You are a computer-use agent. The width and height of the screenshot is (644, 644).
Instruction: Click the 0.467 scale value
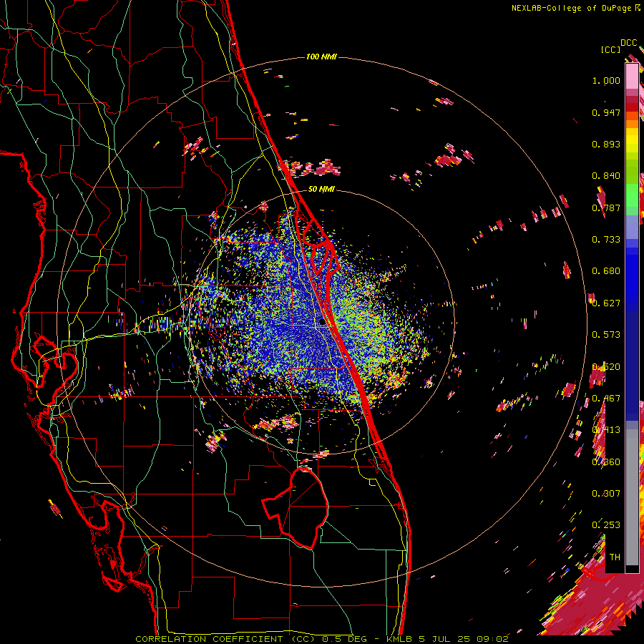tap(606, 399)
